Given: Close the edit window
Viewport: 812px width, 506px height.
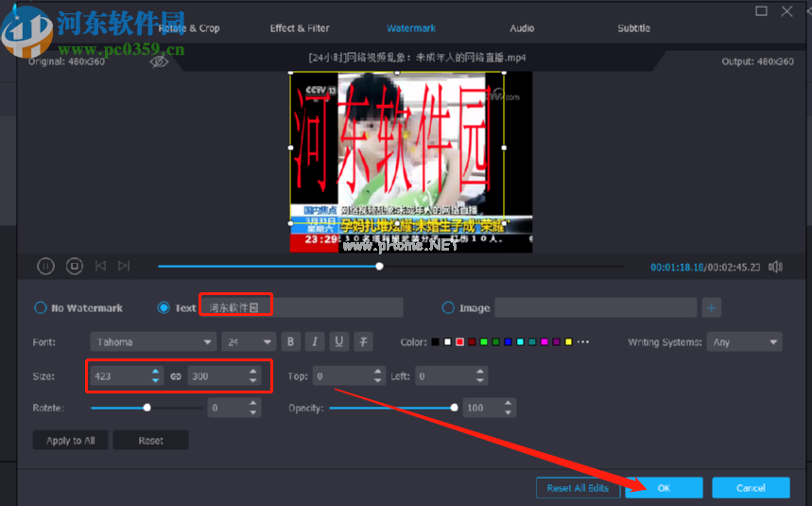Looking at the screenshot, I should 786,10.
